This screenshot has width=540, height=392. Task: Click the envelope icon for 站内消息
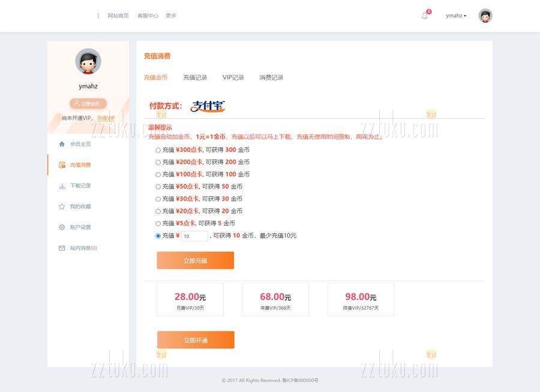click(62, 248)
